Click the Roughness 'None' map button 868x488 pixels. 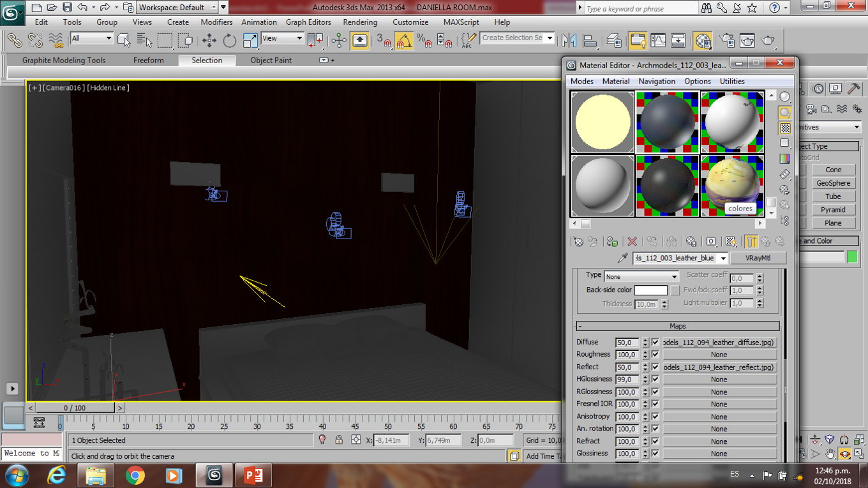(x=719, y=355)
